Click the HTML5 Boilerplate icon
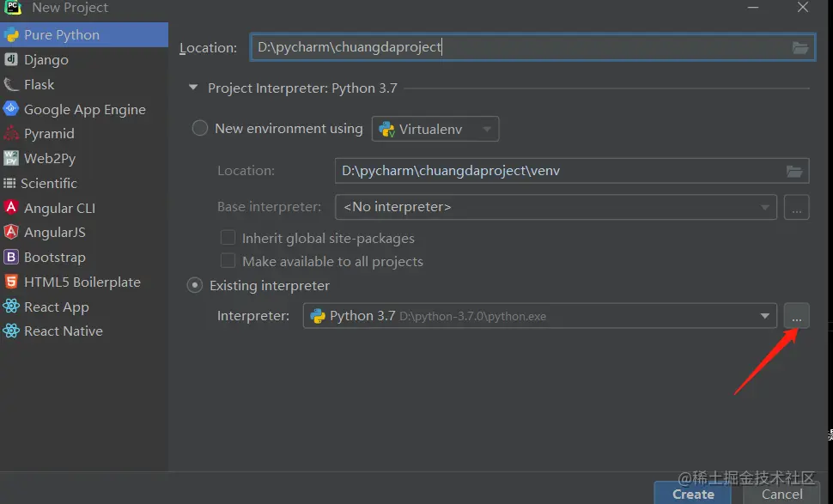Image resolution: width=833 pixels, height=504 pixels. (x=11, y=282)
